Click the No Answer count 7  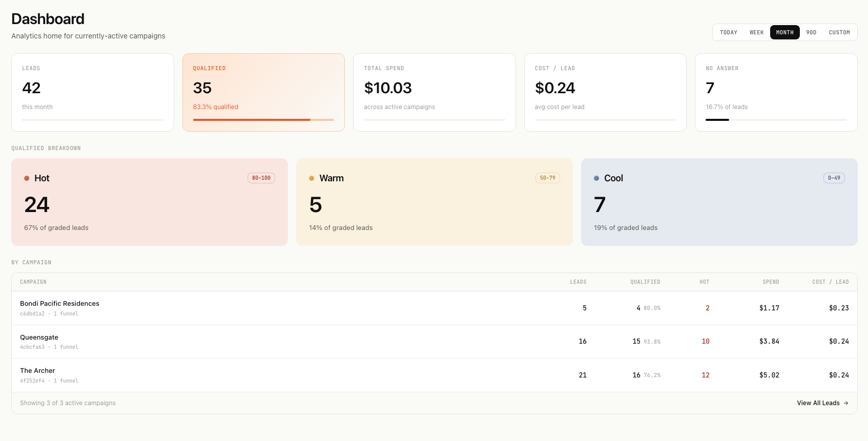point(710,88)
